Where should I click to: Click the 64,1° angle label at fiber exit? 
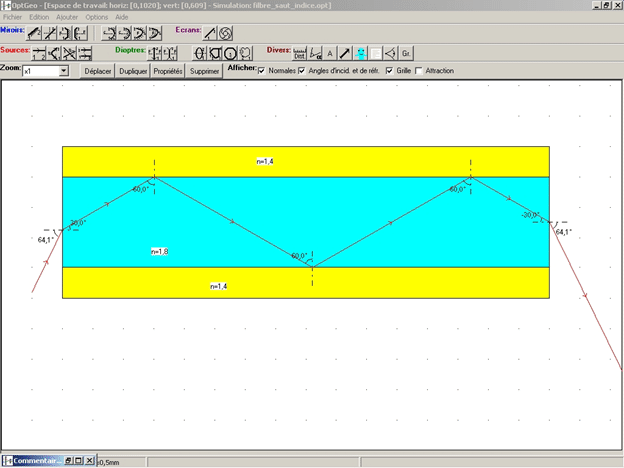[564, 232]
